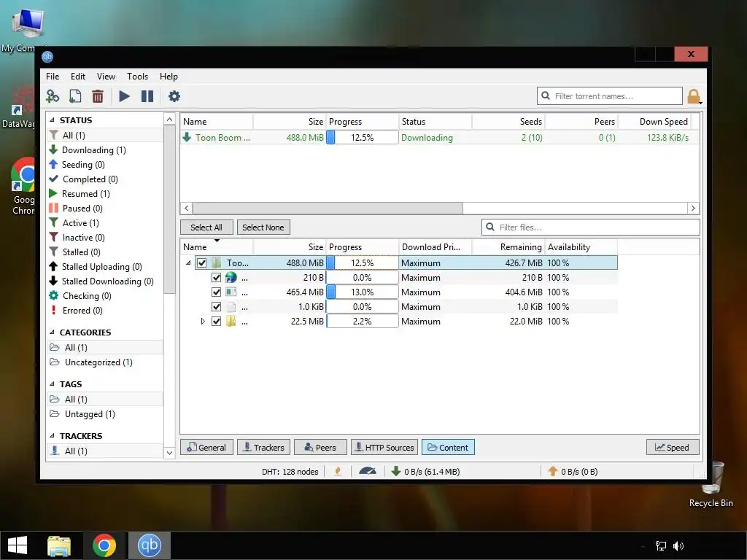Open the Windows Start menu

click(18, 545)
